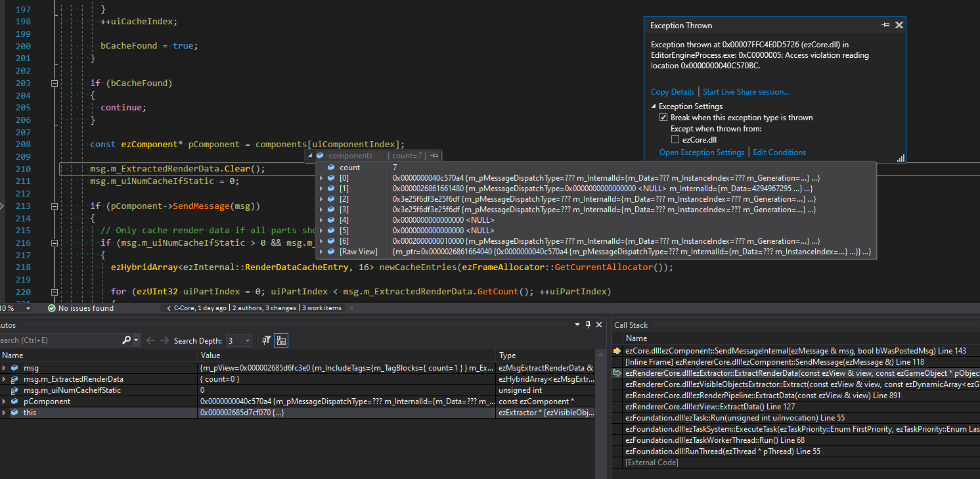This screenshot has width=980, height=479.
Task: Click the Autos window pin icon
Action: coord(588,325)
